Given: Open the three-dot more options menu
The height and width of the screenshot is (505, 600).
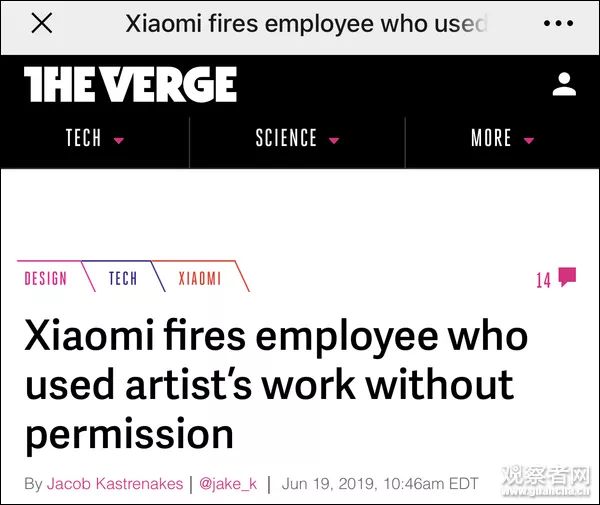Looking at the screenshot, I should pyautogui.click(x=558, y=24).
